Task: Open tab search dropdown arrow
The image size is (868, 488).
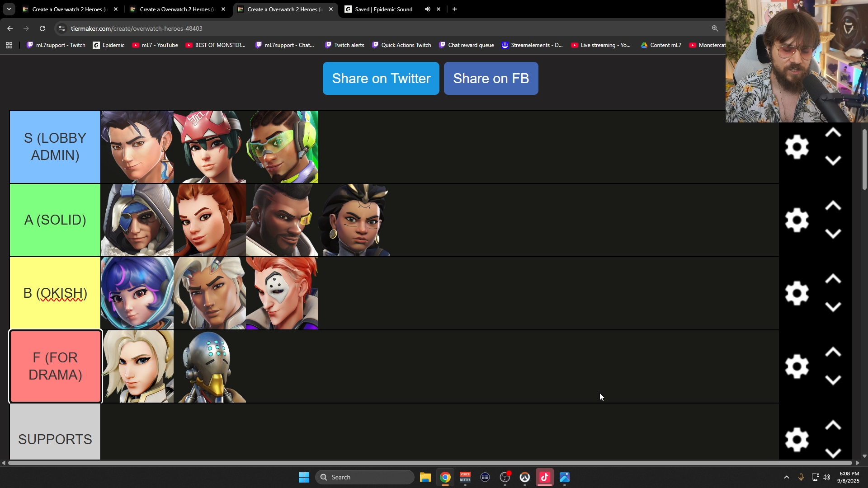Action: click(x=9, y=9)
